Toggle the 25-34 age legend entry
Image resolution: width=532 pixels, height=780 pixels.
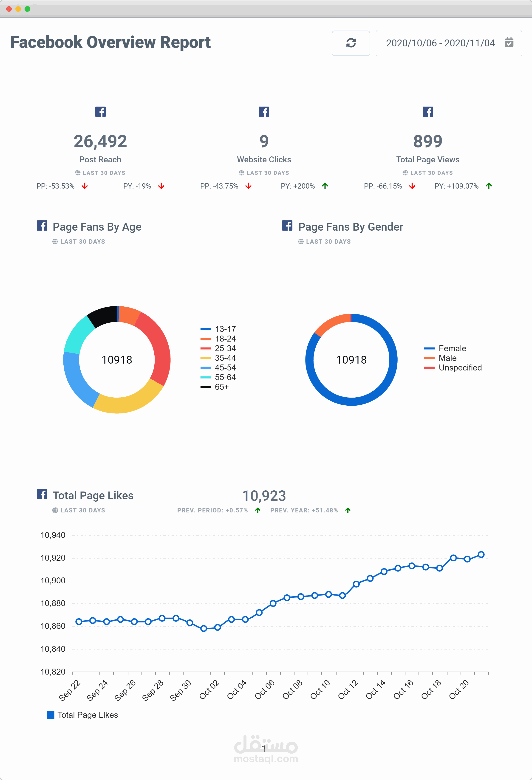[x=218, y=348]
